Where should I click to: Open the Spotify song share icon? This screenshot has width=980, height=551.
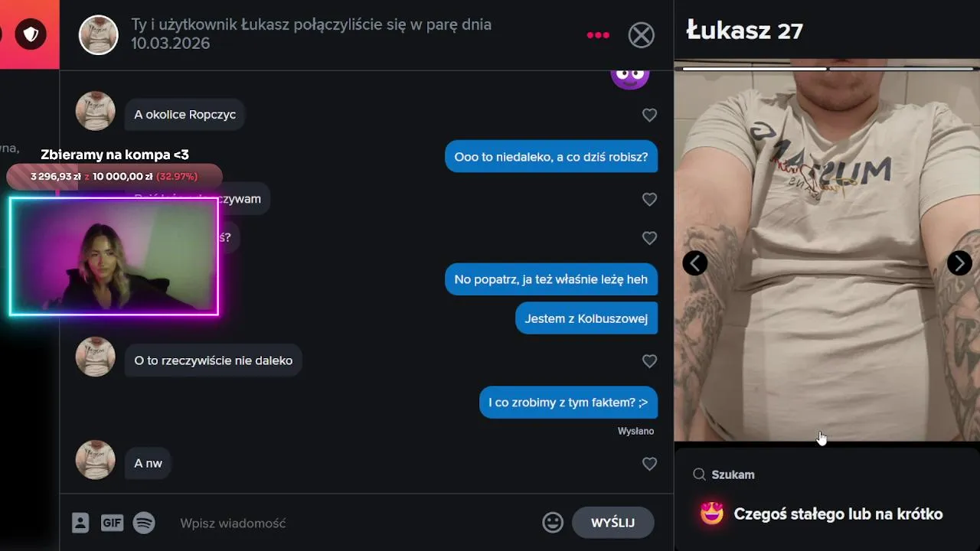point(144,523)
